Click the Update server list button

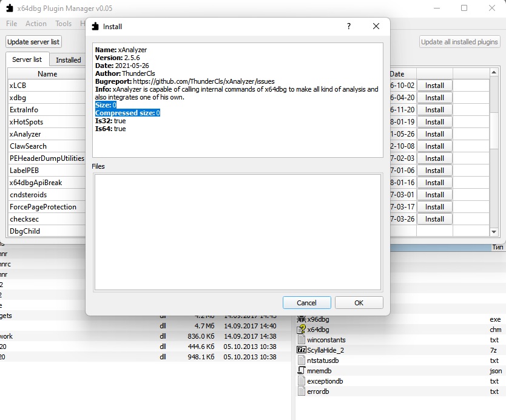pos(33,41)
